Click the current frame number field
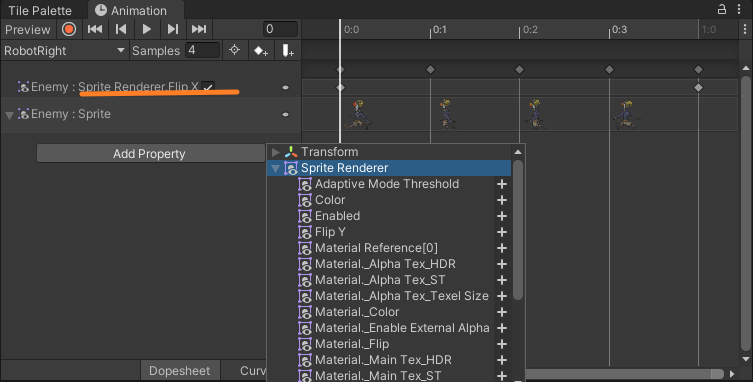 (280, 29)
